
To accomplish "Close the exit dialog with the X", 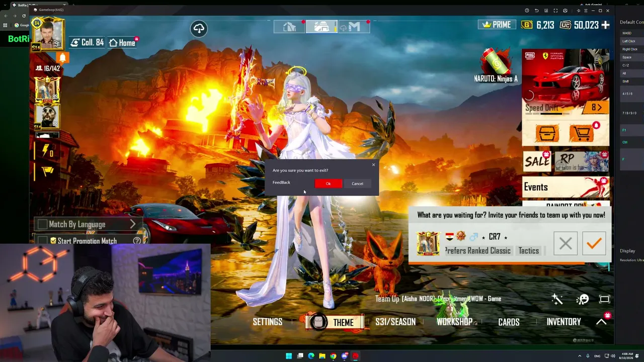I will 373,164.
